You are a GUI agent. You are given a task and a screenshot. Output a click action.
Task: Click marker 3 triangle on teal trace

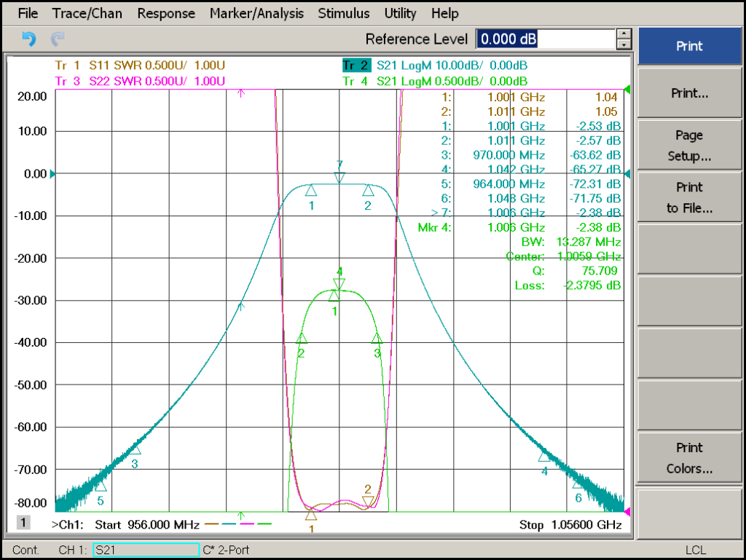tap(135, 449)
